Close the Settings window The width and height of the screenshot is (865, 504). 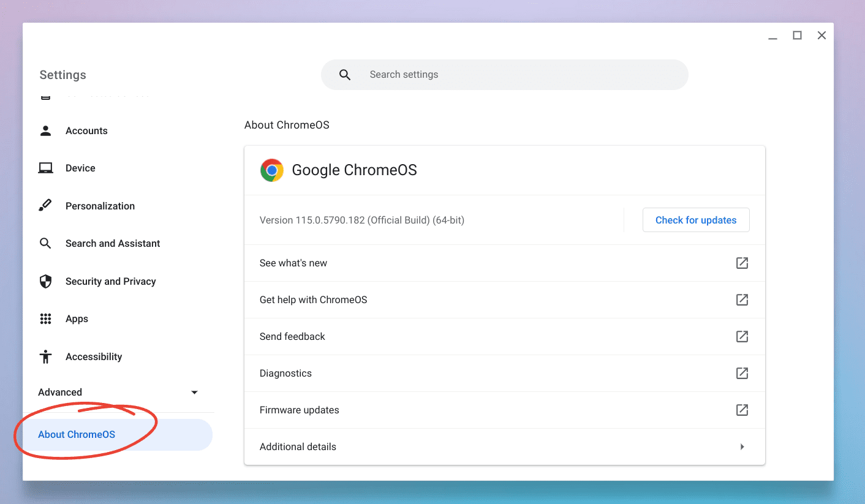tap(822, 36)
